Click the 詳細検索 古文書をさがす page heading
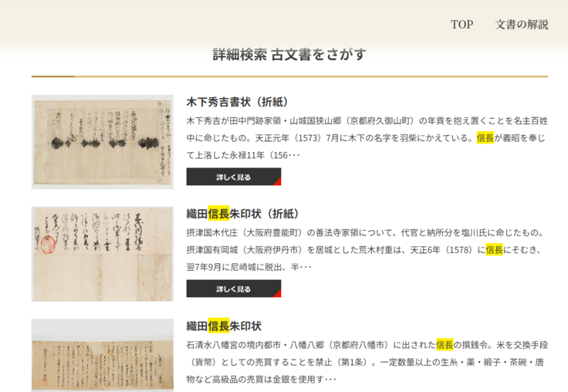This screenshot has height=392, width=568. tap(289, 54)
